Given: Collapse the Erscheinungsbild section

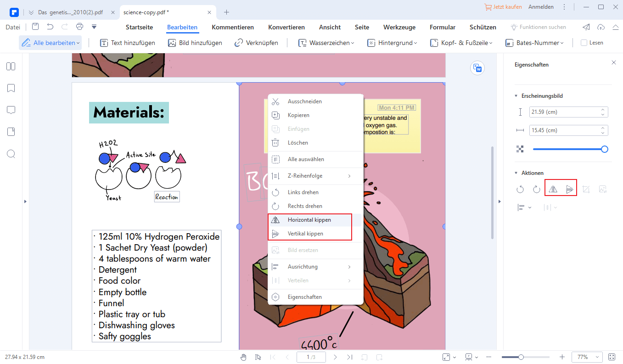Looking at the screenshot, I should pyautogui.click(x=516, y=96).
